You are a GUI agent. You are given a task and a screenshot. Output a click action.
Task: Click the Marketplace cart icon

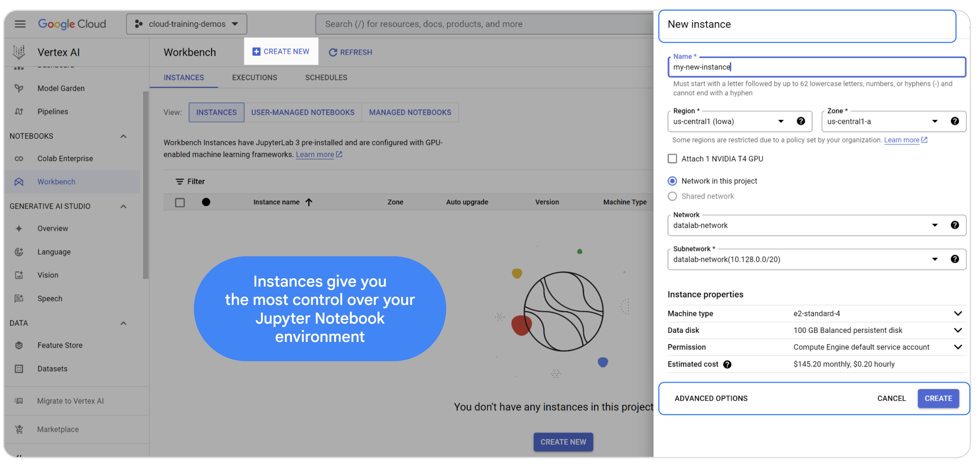[x=19, y=429]
